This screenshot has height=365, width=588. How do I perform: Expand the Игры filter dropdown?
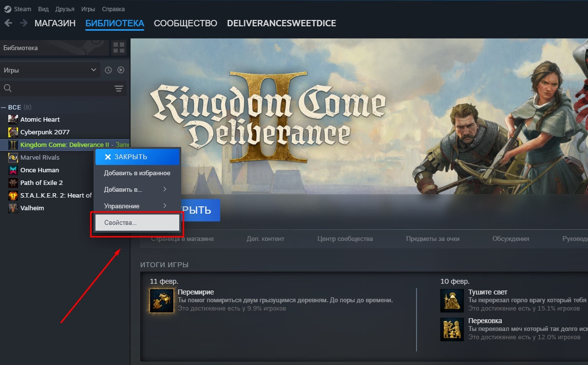tap(50, 70)
